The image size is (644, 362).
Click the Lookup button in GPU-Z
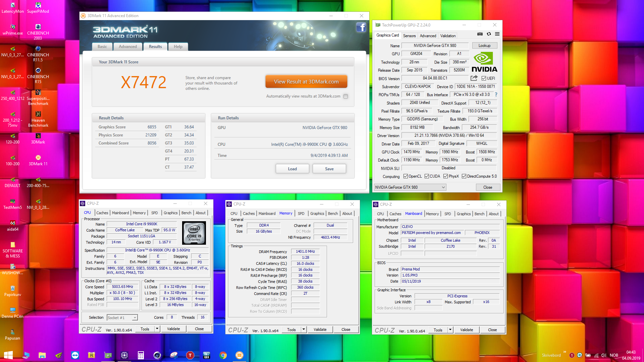coord(484,46)
